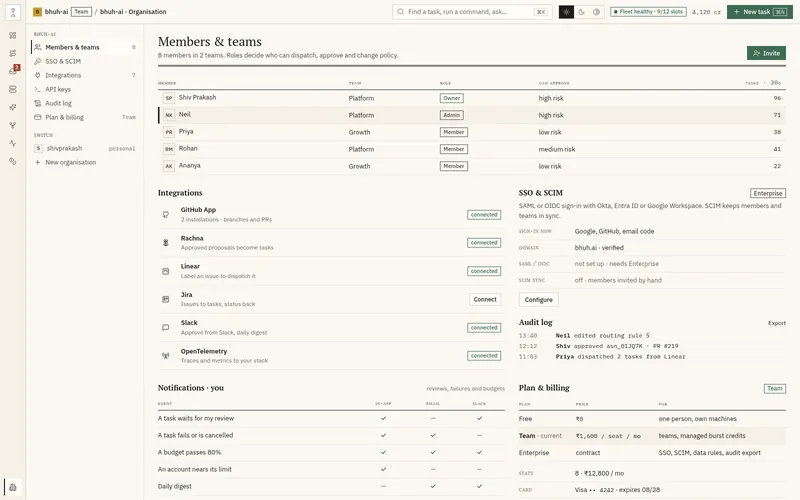Open the Integrations sidebar item

(x=85, y=75)
